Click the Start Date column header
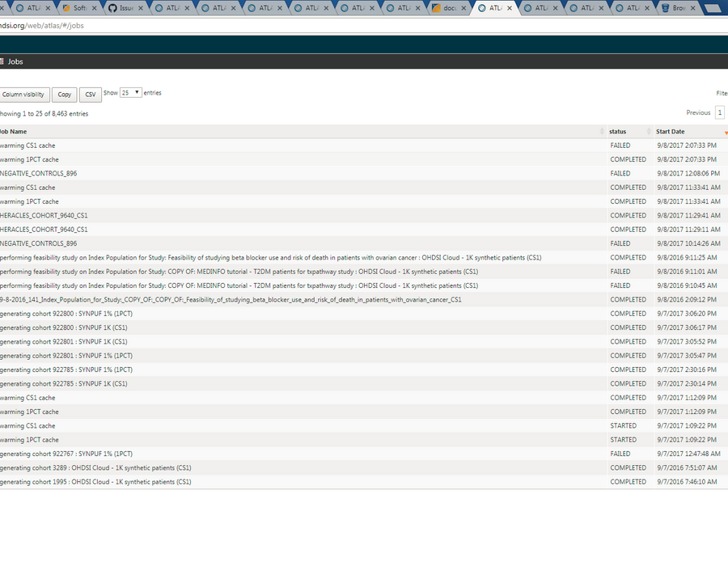The image size is (728, 566). pos(670,132)
